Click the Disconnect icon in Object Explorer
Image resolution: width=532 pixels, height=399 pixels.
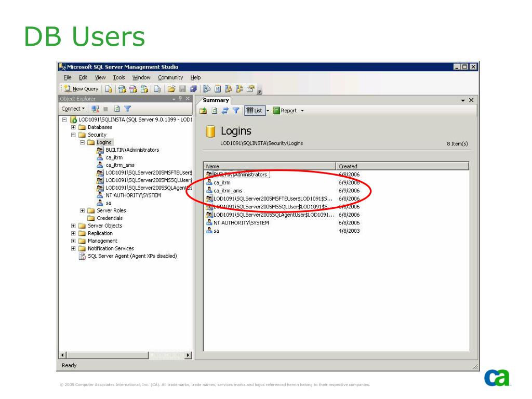(x=95, y=109)
